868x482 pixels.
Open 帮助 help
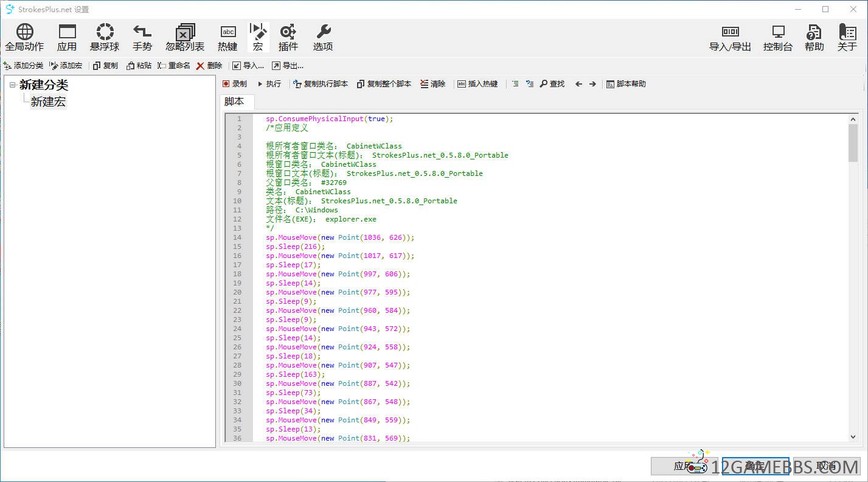814,37
